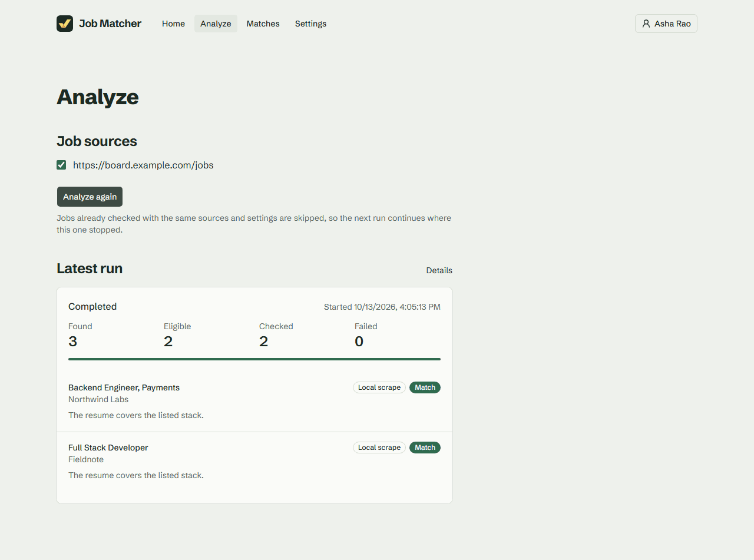This screenshot has width=754, height=560.
Task: Click the https://board.example.com/jobs source URL text
Action: [143, 165]
